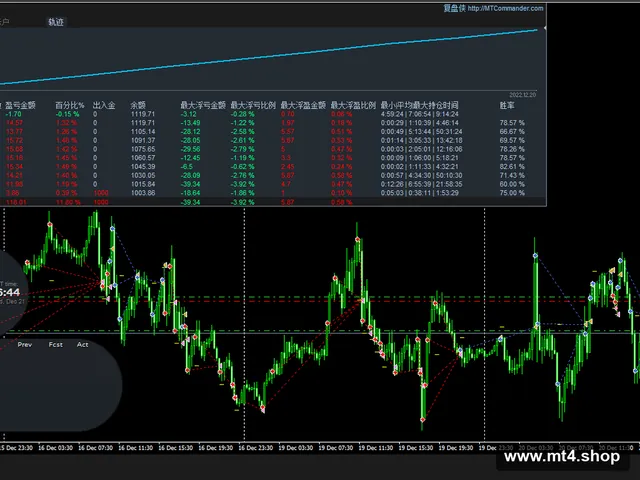Image resolution: width=640 pixels, height=480 pixels.
Task: Click the 16 Dec 07:30 time axis label
Action: click(96, 448)
